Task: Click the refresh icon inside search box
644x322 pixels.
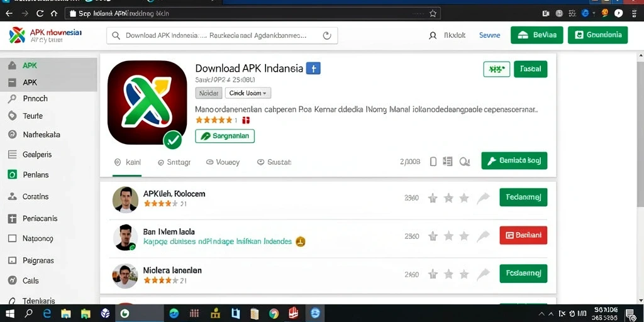Action: [x=327, y=36]
